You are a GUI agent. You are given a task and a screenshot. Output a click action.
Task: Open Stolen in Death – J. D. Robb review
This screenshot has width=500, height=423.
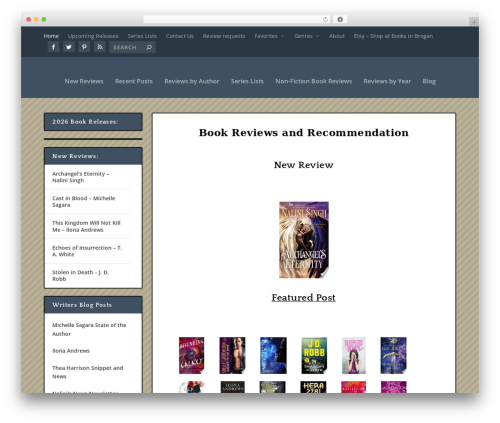pyautogui.click(x=81, y=276)
